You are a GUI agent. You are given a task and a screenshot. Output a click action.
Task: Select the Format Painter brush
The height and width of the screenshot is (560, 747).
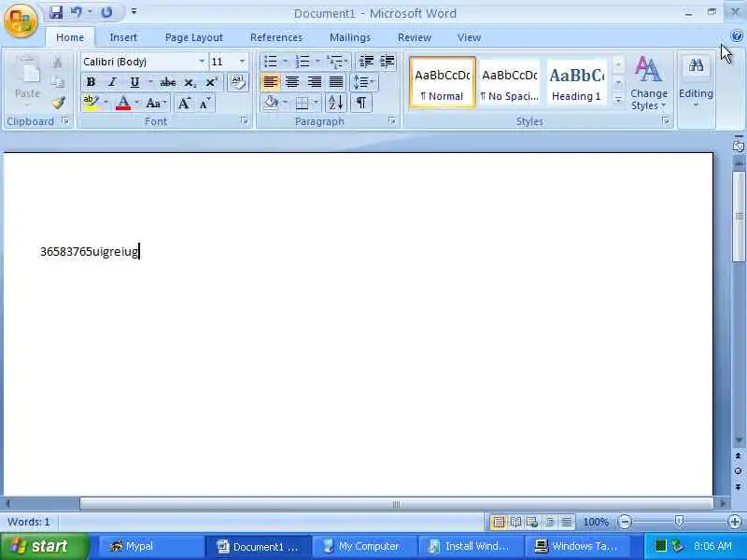point(58,103)
